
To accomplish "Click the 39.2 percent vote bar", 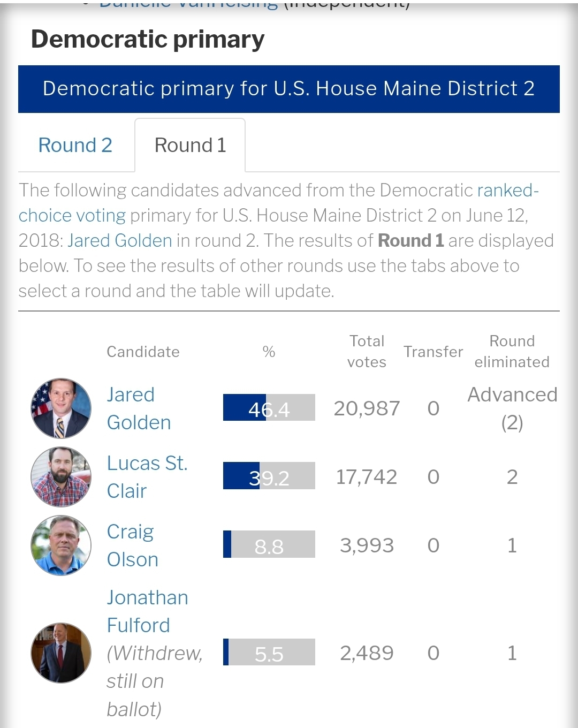I will (269, 476).
